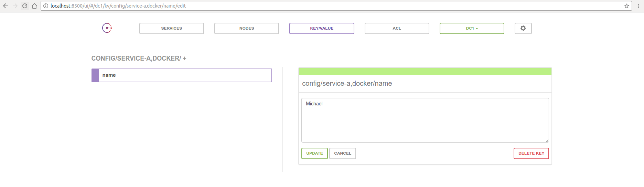Bookmark this page with the star icon
Screen dimensions: 644x187
coord(626,6)
